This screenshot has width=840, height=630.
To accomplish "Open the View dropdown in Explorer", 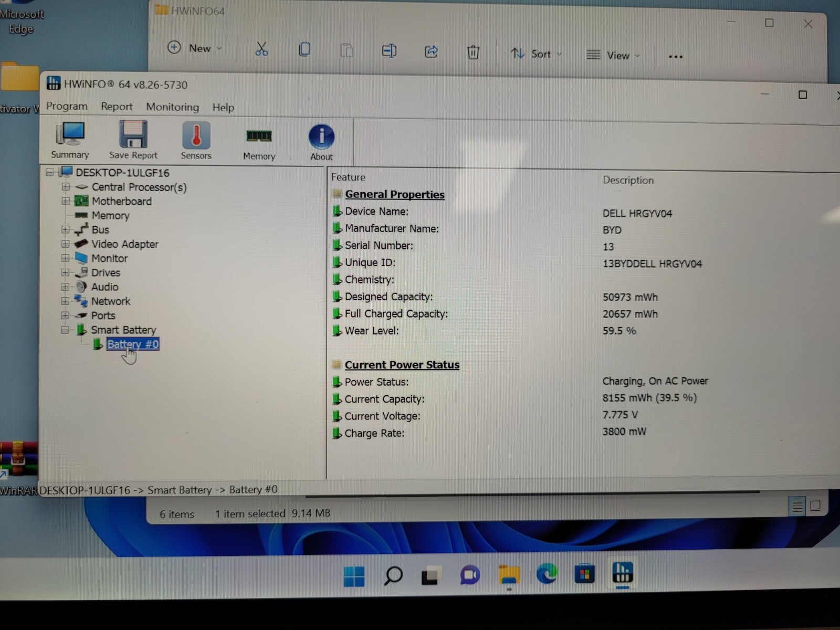I will [613, 55].
